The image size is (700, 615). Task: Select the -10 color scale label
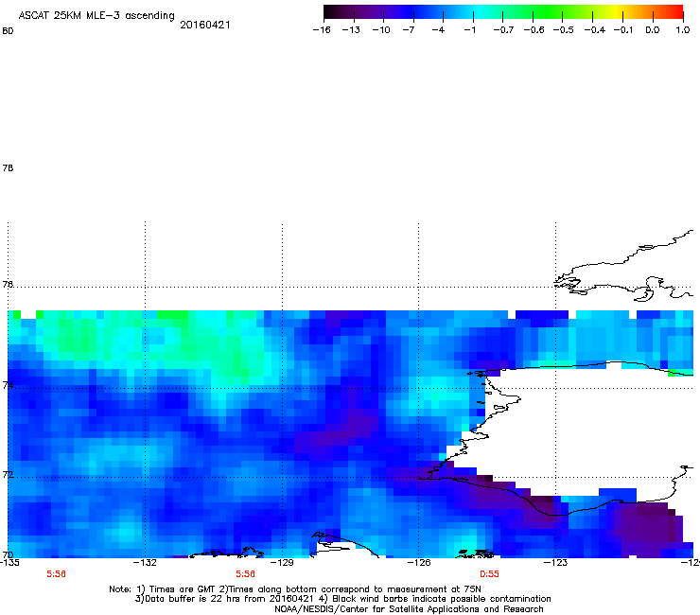tap(381, 30)
